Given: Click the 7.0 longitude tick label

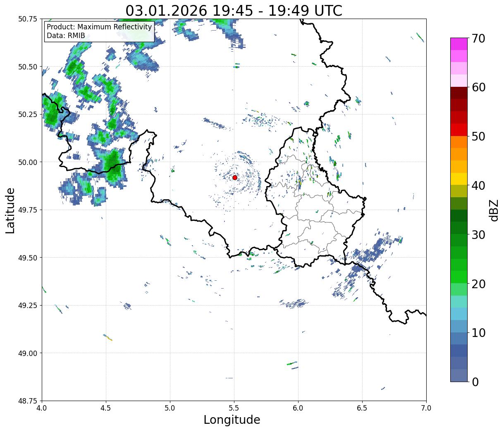Looking at the screenshot, I should 426,408.
